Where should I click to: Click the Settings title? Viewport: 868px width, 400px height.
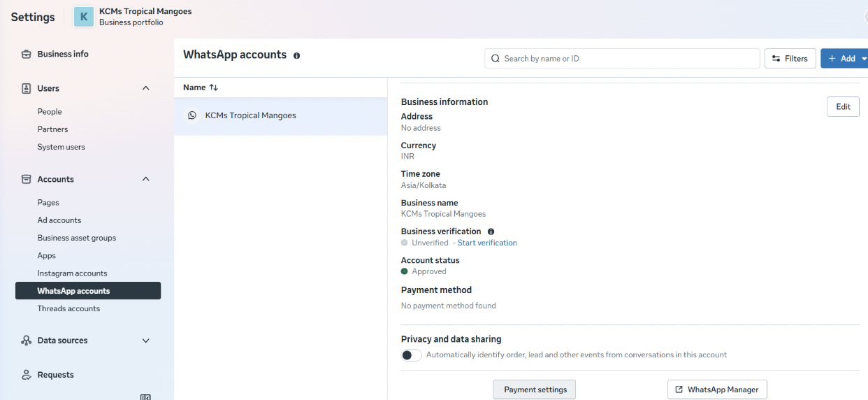pos(33,17)
